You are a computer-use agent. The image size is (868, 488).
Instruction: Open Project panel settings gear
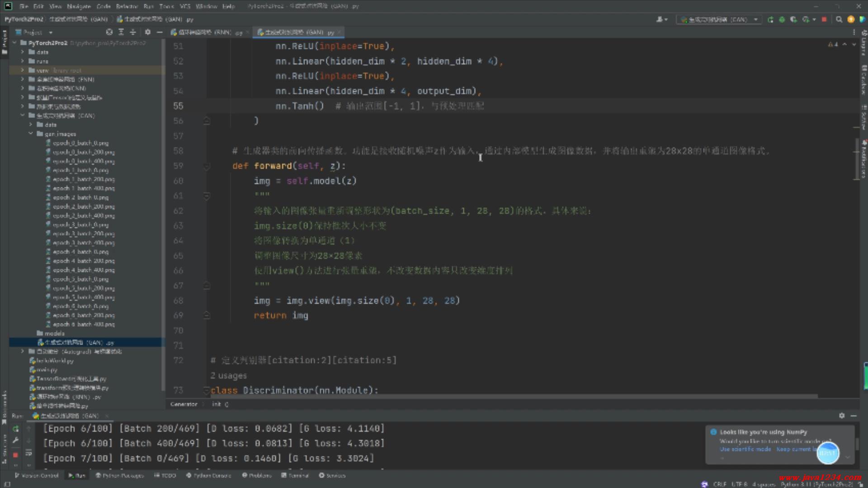pyautogui.click(x=147, y=32)
